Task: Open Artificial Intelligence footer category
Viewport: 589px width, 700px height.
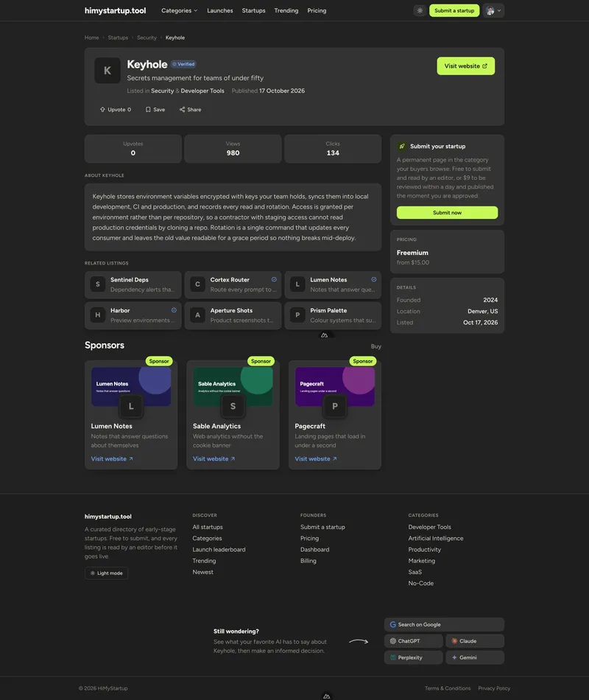Action: [436, 539]
